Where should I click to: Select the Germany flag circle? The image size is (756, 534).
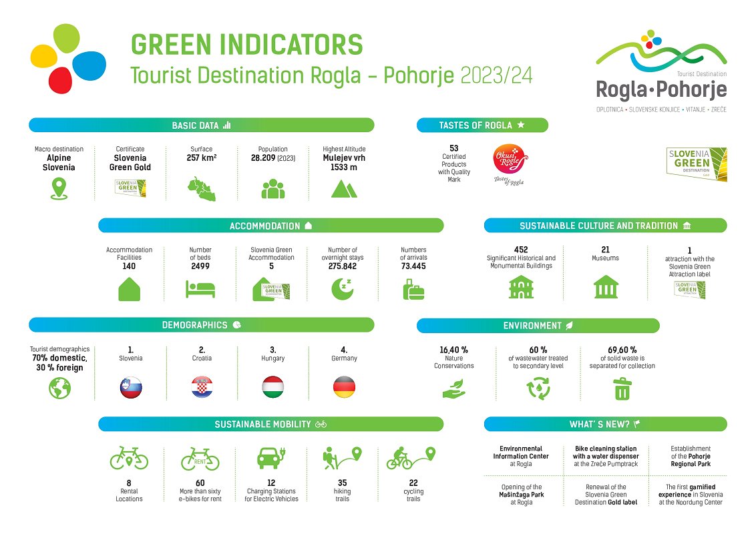344,387
